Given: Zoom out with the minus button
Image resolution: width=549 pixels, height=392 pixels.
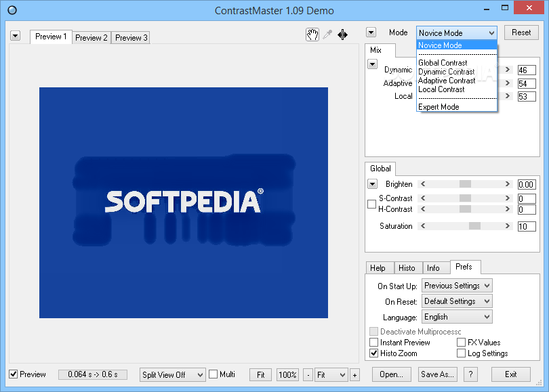Looking at the screenshot, I should [x=308, y=375].
